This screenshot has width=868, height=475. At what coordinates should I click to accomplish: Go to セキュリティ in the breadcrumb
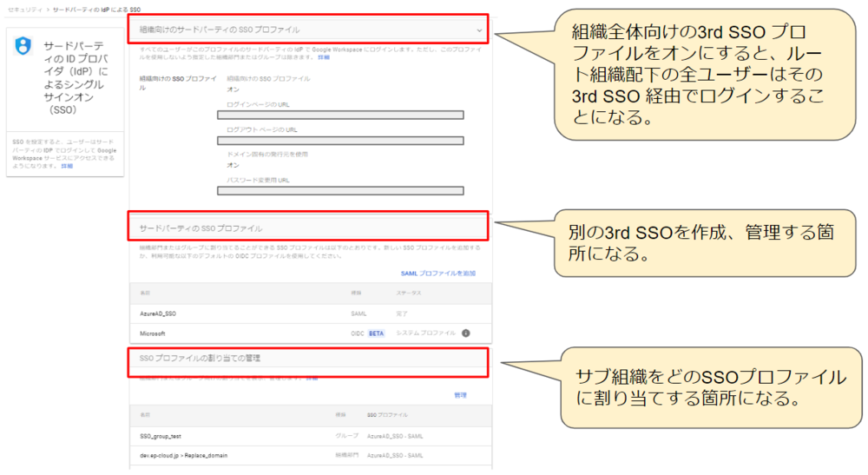coord(25,10)
